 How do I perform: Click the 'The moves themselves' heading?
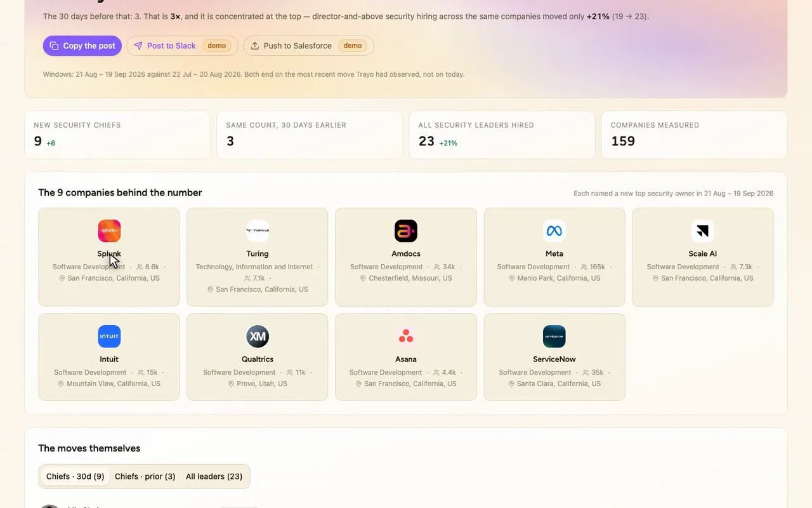tap(89, 448)
